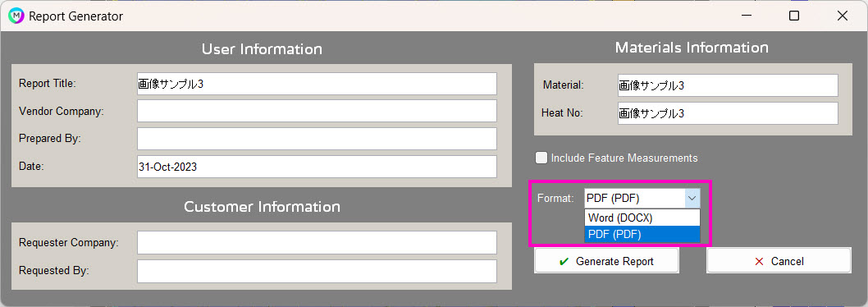Select Word (DOCX) format option
This screenshot has height=307, width=868.
642,218
